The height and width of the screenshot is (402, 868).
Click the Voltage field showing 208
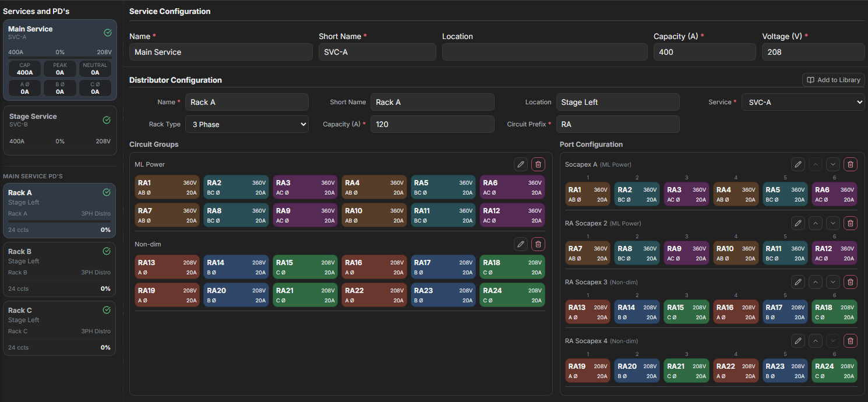[813, 52]
